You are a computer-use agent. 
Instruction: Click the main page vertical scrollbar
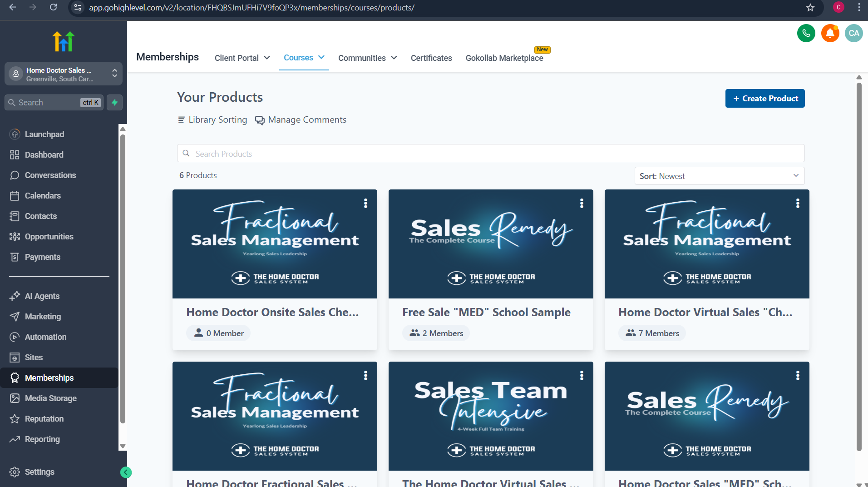pyautogui.click(x=859, y=267)
